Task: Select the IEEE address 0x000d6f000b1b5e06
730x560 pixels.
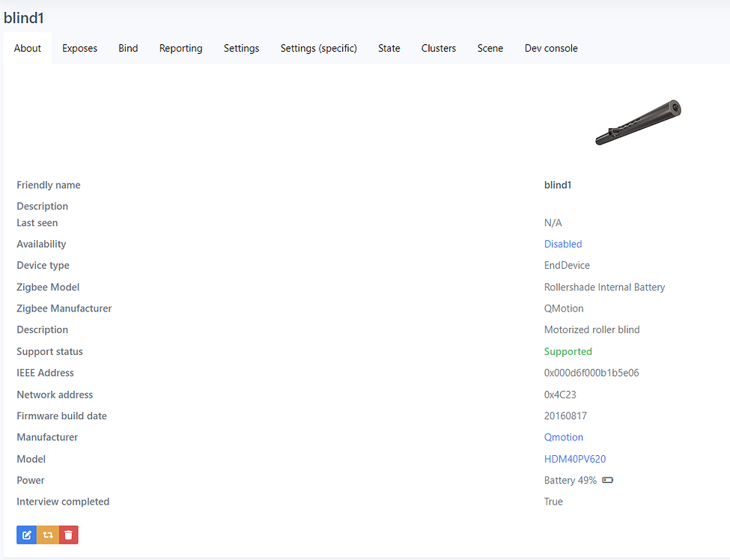Action: (591, 373)
